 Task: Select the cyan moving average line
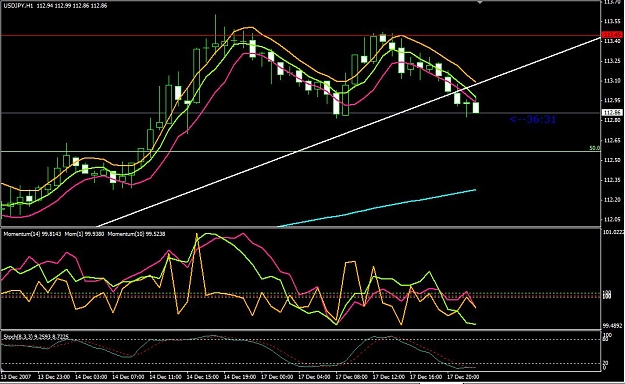click(377, 208)
